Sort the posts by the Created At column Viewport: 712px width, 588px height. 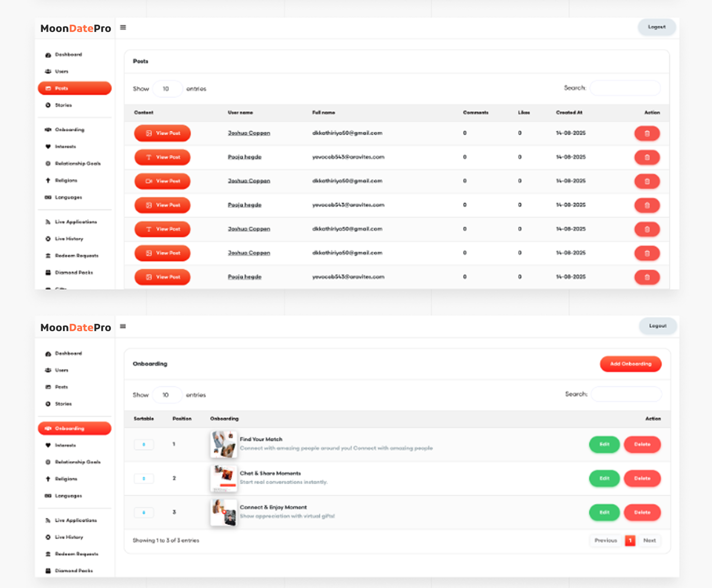(x=569, y=112)
